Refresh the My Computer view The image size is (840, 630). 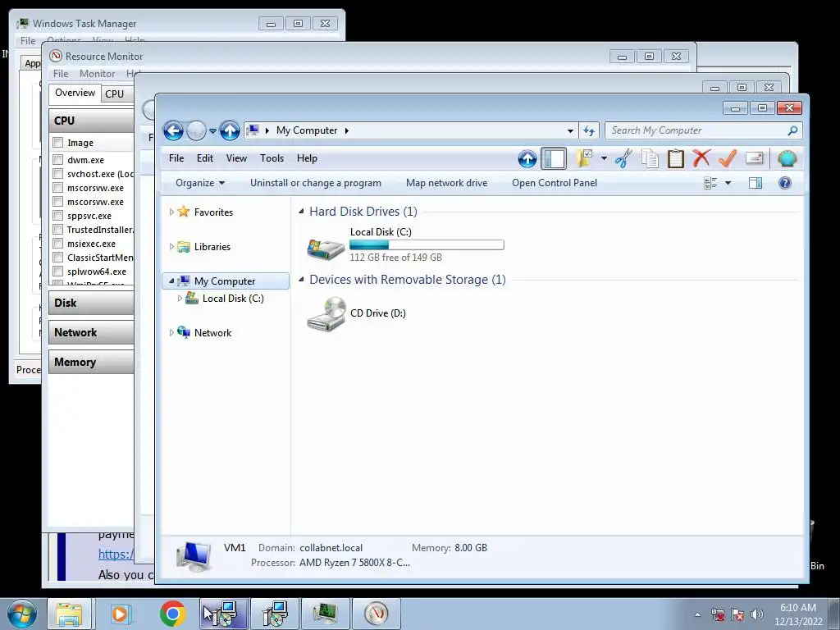point(589,130)
